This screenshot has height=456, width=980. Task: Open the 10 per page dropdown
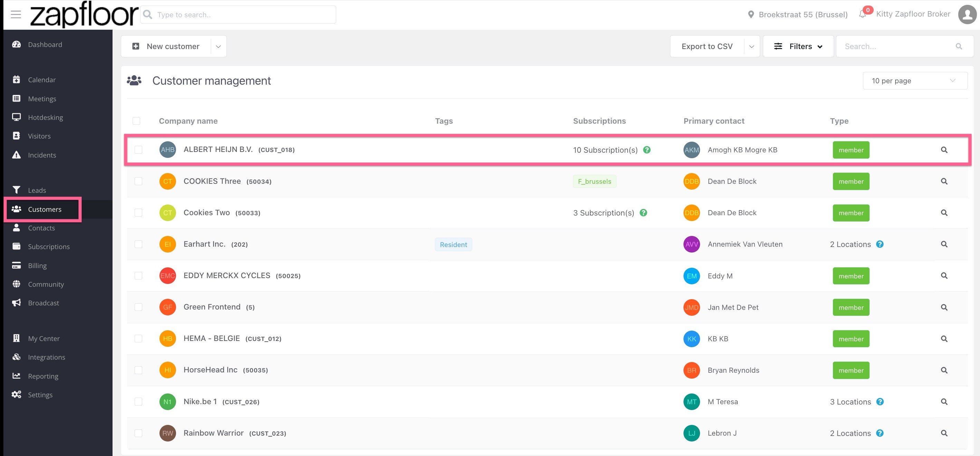pyautogui.click(x=914, y=80)
